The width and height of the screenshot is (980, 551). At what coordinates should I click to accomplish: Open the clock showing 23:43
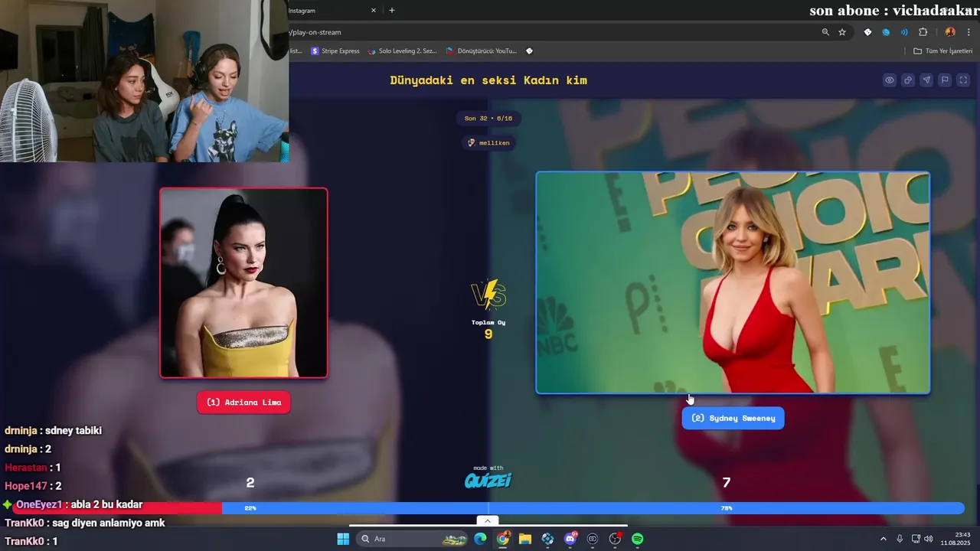coord(955,539)
